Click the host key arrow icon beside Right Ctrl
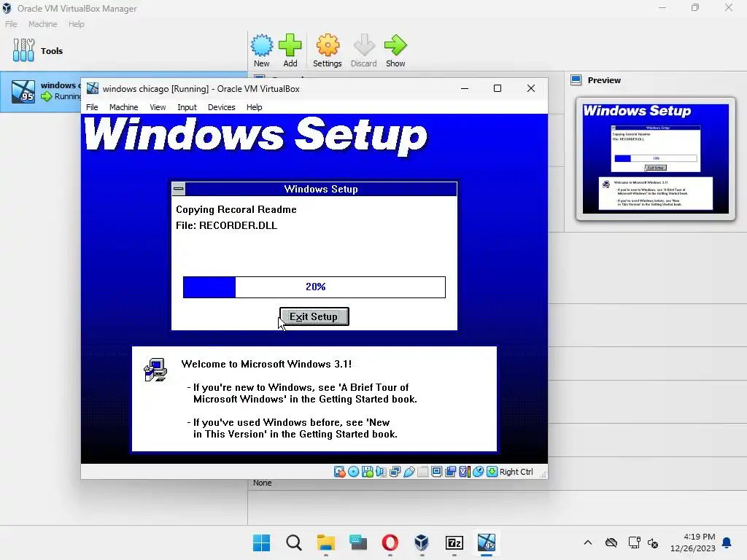Screen dimensions: 747x560 [x=492, y=472]
